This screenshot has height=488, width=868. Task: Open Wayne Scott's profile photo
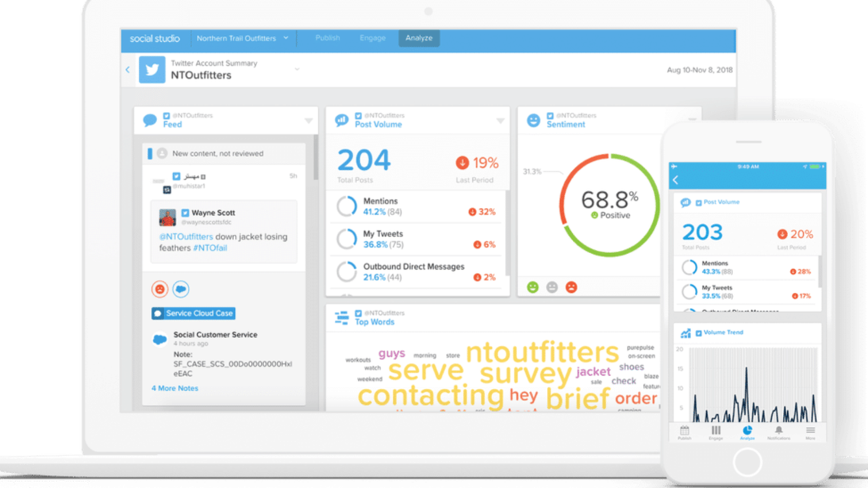pyautogui.click(x=167, y=217)
